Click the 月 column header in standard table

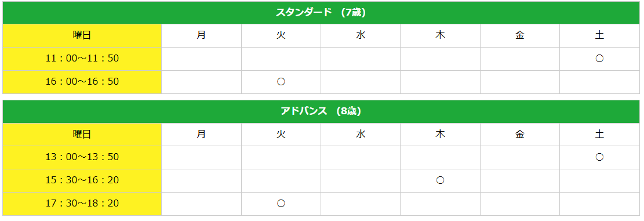(201, 35)
